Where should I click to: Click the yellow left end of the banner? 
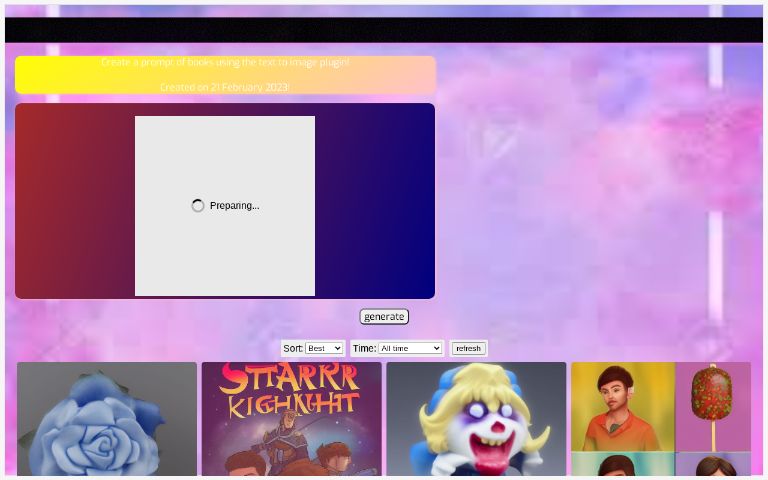(40, 75)
